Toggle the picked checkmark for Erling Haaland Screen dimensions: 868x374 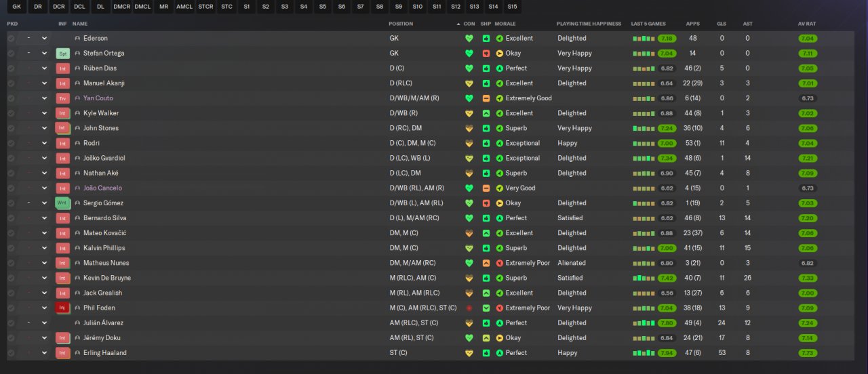(11, 353)
